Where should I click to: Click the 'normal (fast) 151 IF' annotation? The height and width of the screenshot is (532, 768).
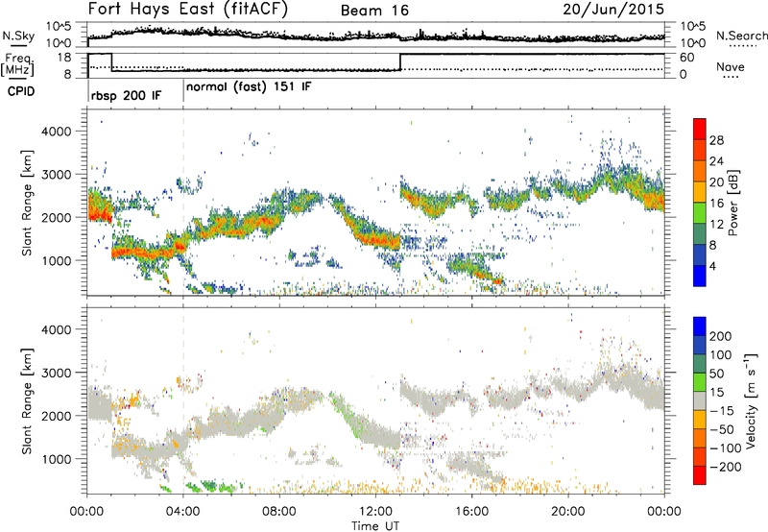[249, 86]
